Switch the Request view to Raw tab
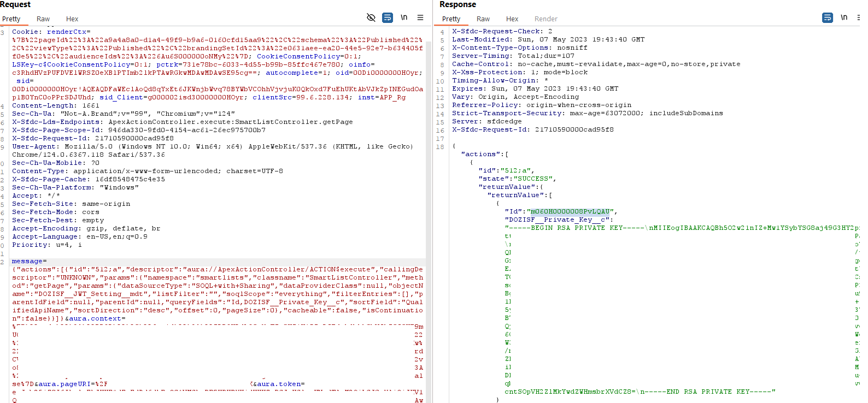Screen dimensions: 868x403 point(43,19)
